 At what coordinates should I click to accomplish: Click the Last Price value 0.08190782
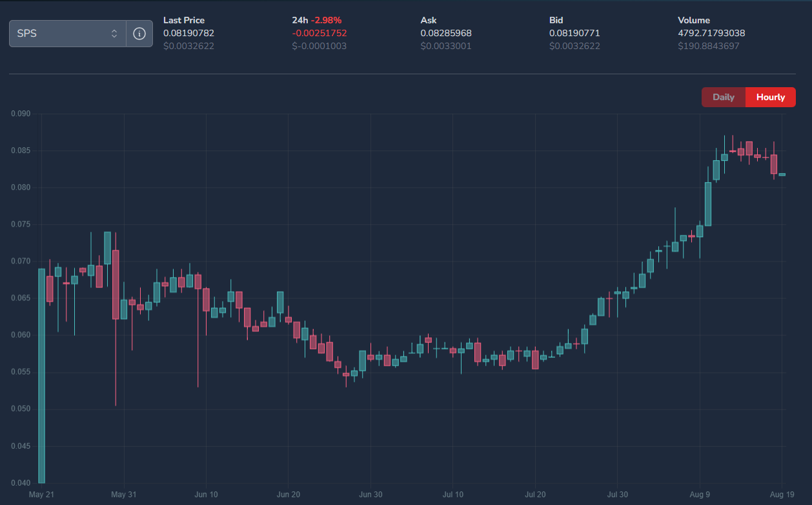(x=188, y=33)
